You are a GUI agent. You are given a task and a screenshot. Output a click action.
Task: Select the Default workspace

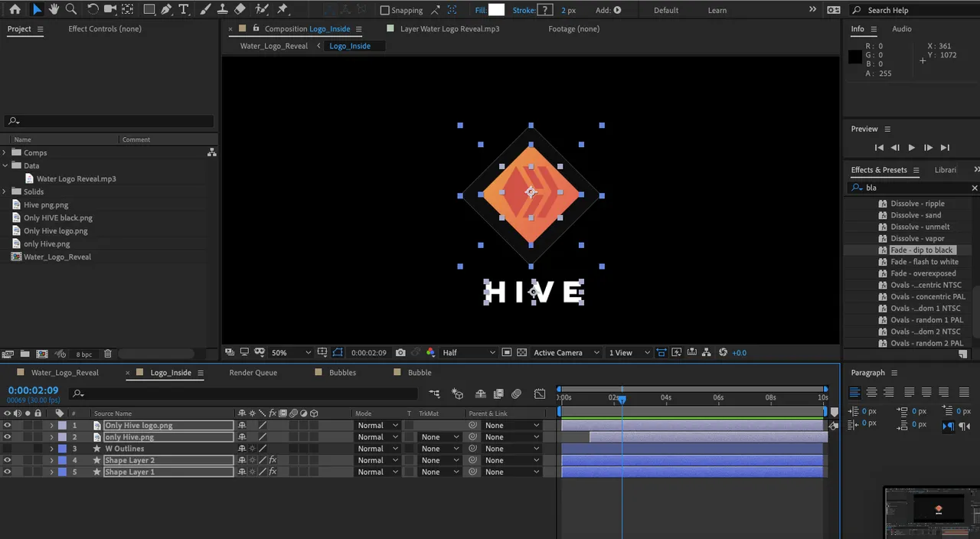[666, 11]
